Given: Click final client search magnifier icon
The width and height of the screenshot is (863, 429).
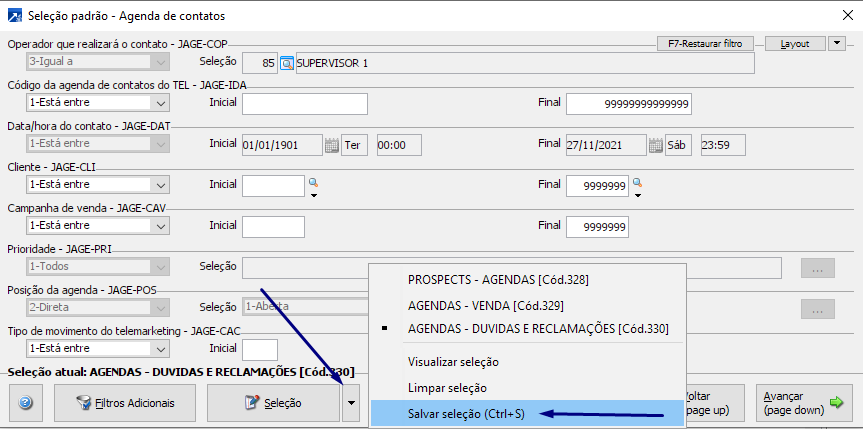Looking at the screenshot, I should pyautogui.click(x=638, y=182).
